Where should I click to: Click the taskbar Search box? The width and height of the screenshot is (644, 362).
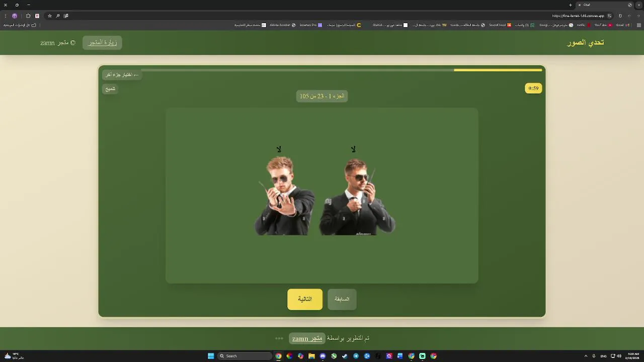tap(245, 356)
